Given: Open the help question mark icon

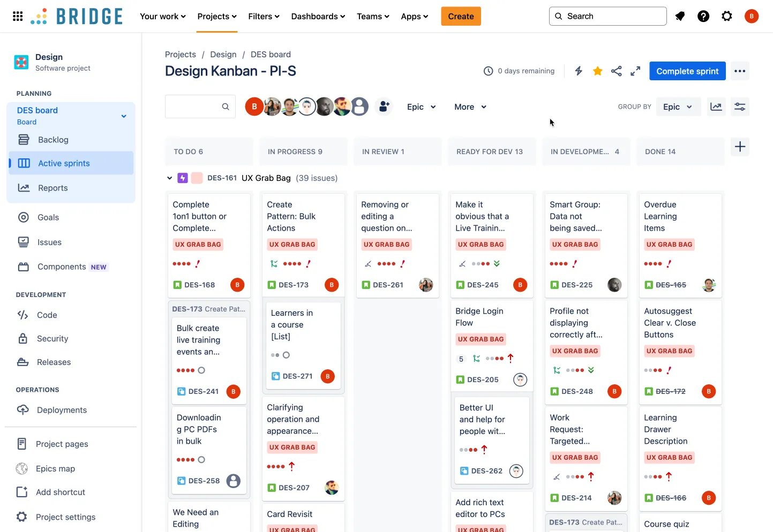Looking at the screenshot, I should [x=703, y=16].
